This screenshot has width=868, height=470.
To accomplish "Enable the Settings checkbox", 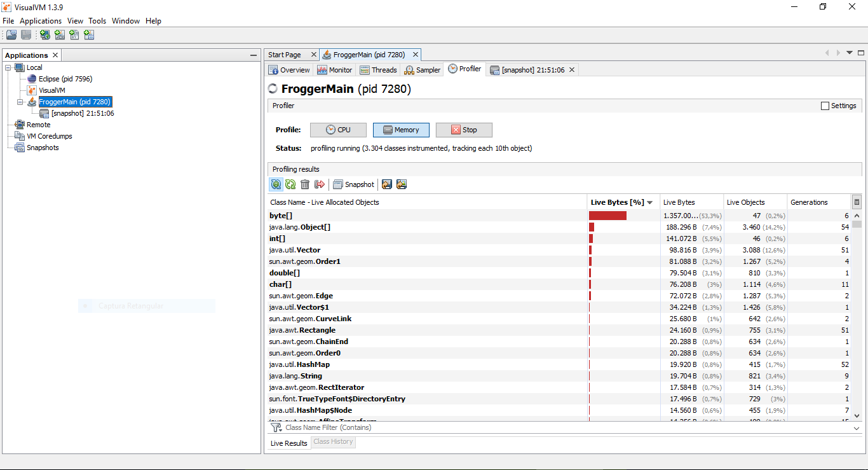I will (x=825, y=106).
